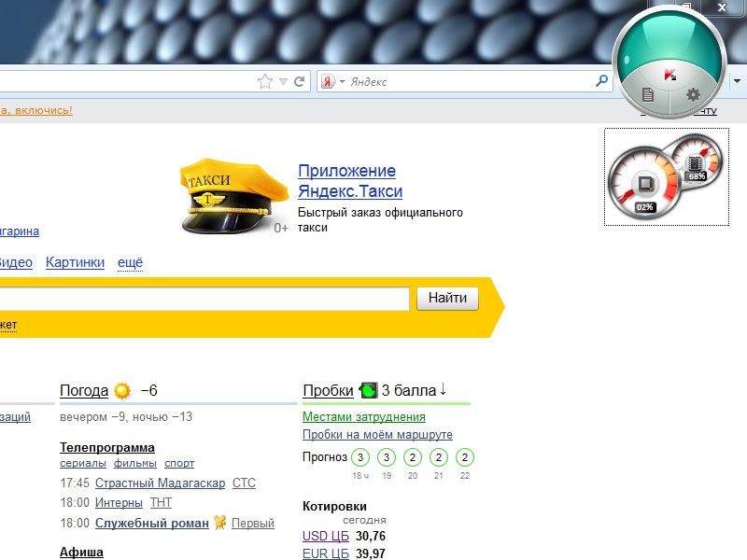Click the forecast circle for 18 ч
The height and width of the screenshot is (560, 747).
[x=360, y=457]
